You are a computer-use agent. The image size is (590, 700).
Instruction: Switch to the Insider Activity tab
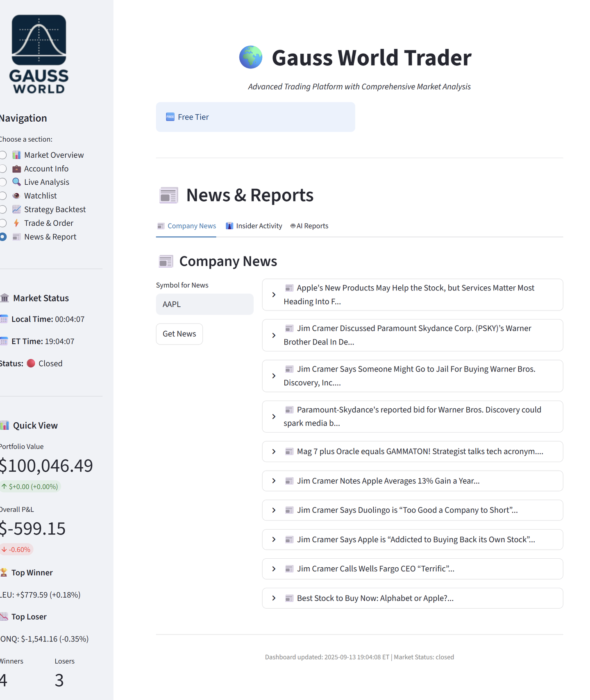pyautogui.click(x=254, y=226)
